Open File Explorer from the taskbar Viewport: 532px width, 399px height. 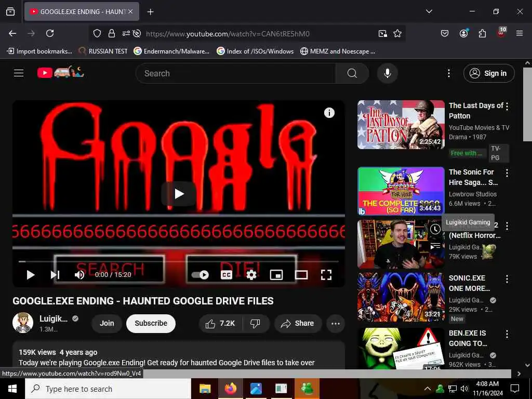[x=205, y=389]
